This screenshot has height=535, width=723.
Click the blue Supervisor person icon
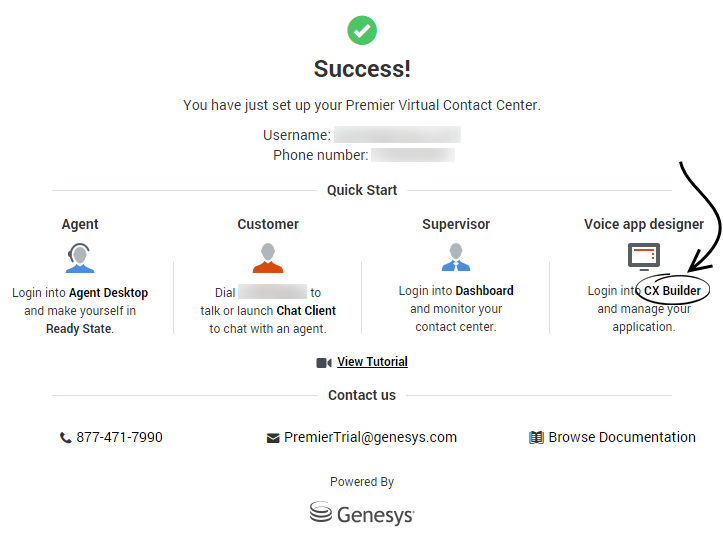[x=455, y=257]
